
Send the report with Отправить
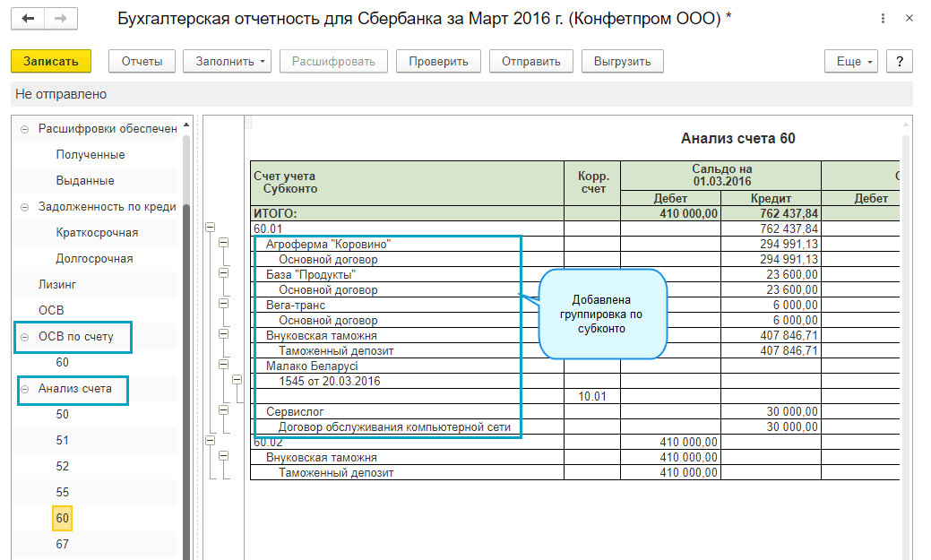click(x=530, y=61)
